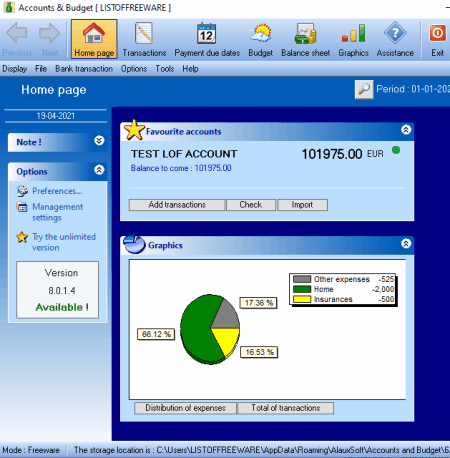Click the Management settings calendar icon
450x458 pixels.
[x=22, y=207]
